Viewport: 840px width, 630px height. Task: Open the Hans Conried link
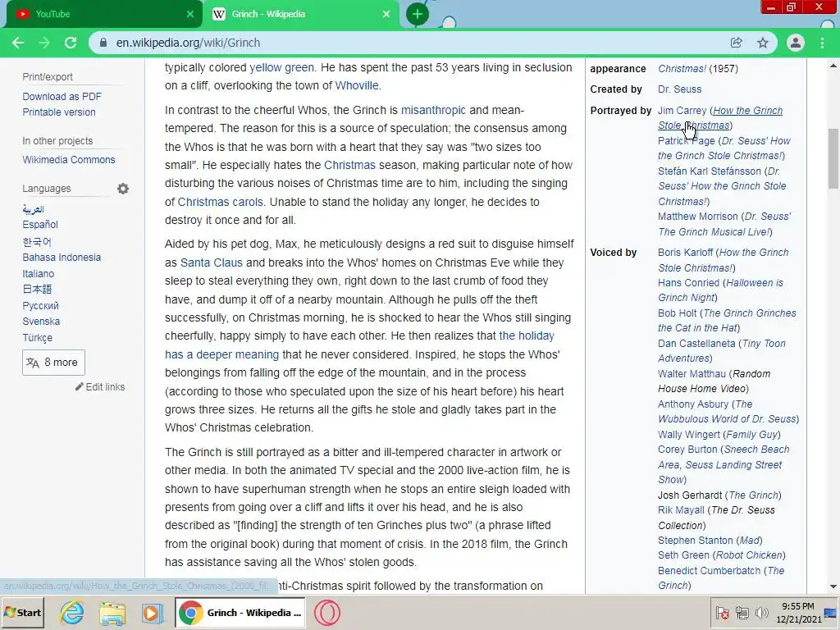point(688,283)
